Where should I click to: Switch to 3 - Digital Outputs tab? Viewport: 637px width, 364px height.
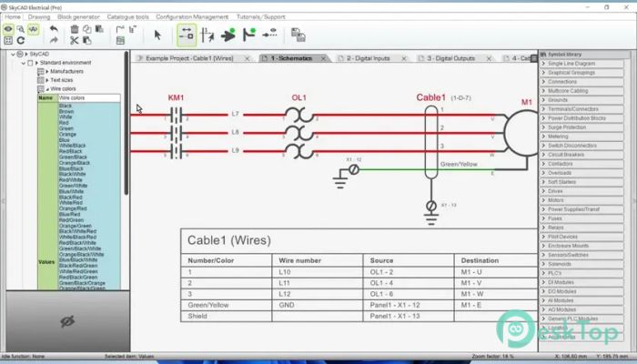(451, 58)
